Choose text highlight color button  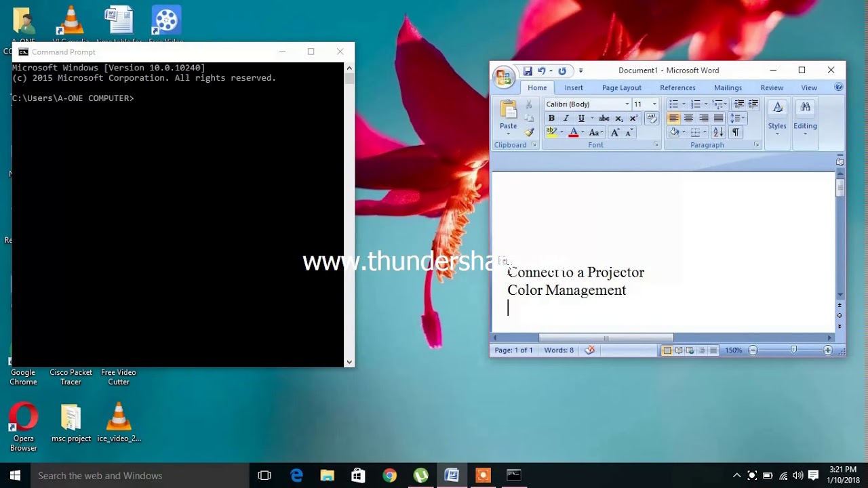[x=551, y=132]
